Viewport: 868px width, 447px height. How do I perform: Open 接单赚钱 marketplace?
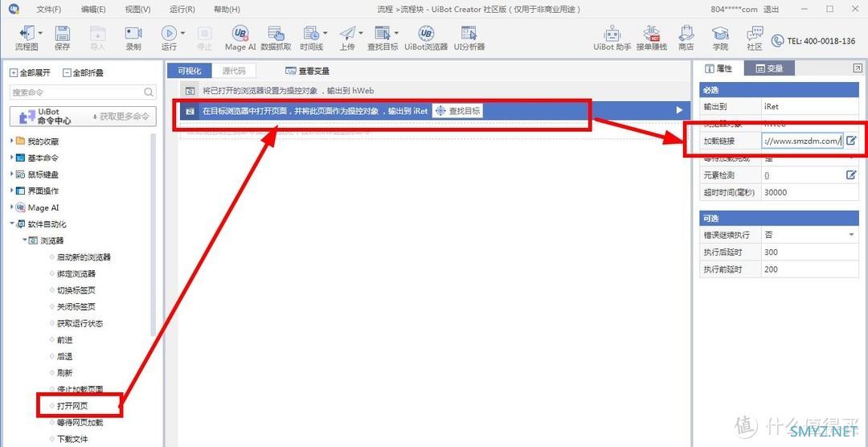pyautogui.click(x=652, y=39)
